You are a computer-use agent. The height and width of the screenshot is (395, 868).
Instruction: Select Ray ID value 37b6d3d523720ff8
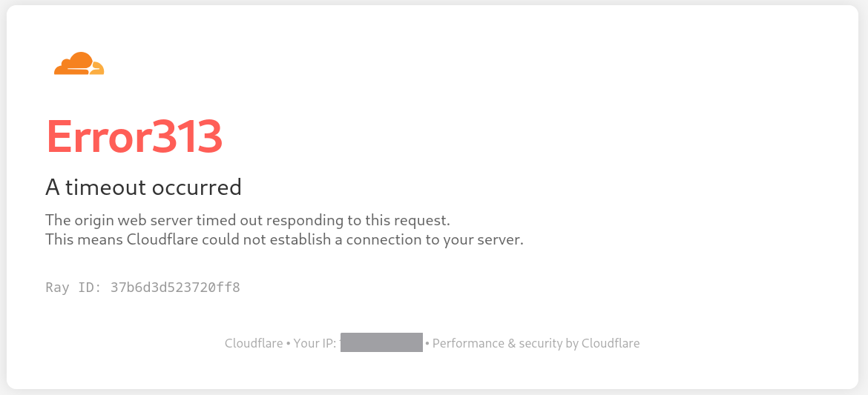pos(175,288)
